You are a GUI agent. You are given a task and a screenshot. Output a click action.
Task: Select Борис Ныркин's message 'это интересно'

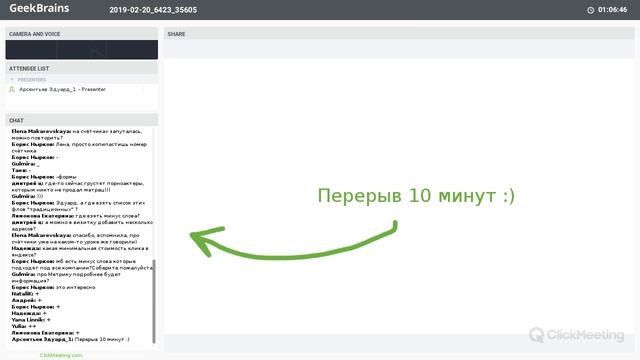[53, 287]
